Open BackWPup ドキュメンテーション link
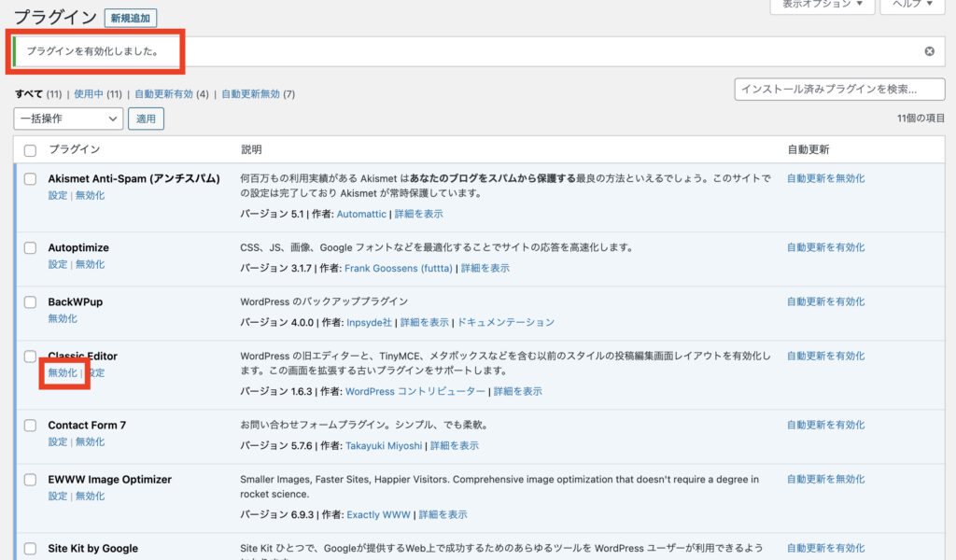The image size is (956, 560). (x=506, y=322)
